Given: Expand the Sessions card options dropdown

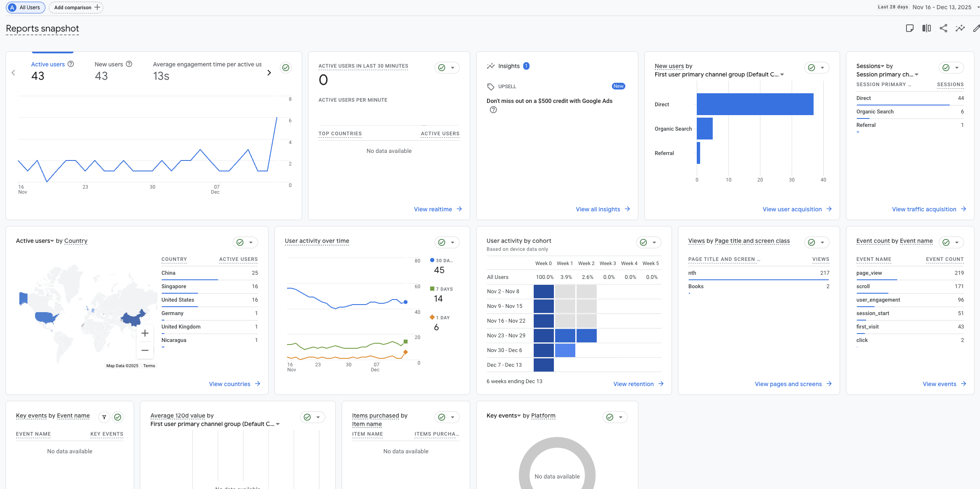Looking at the screenshot, I should [958, 67].
